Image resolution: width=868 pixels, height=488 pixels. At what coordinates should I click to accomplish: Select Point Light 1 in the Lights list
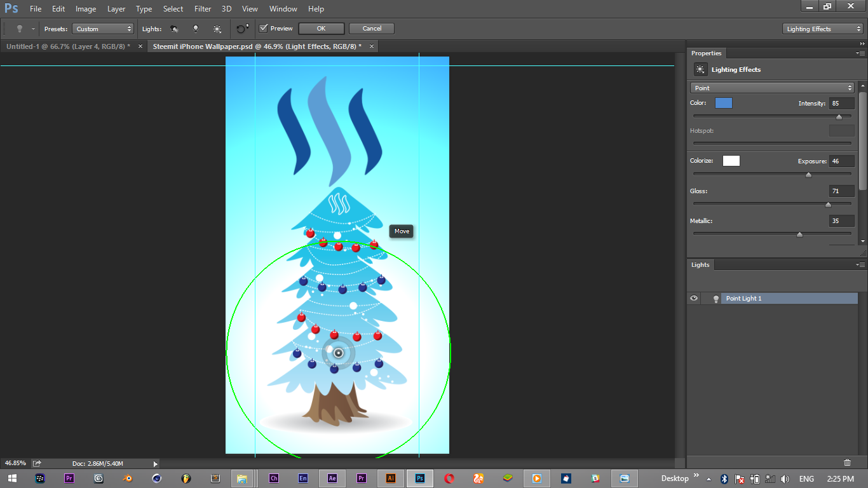point(789,299)
